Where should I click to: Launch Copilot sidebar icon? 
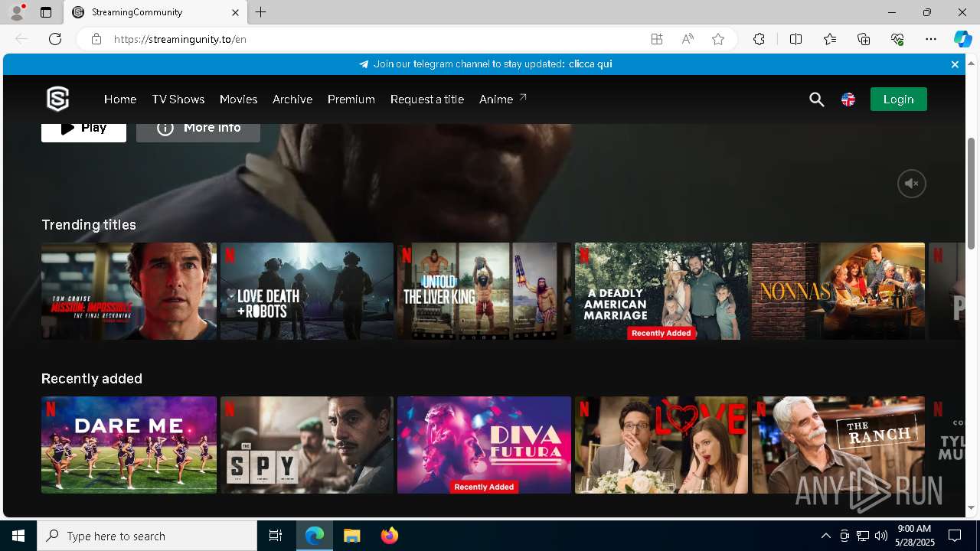(x=962, y=39)
